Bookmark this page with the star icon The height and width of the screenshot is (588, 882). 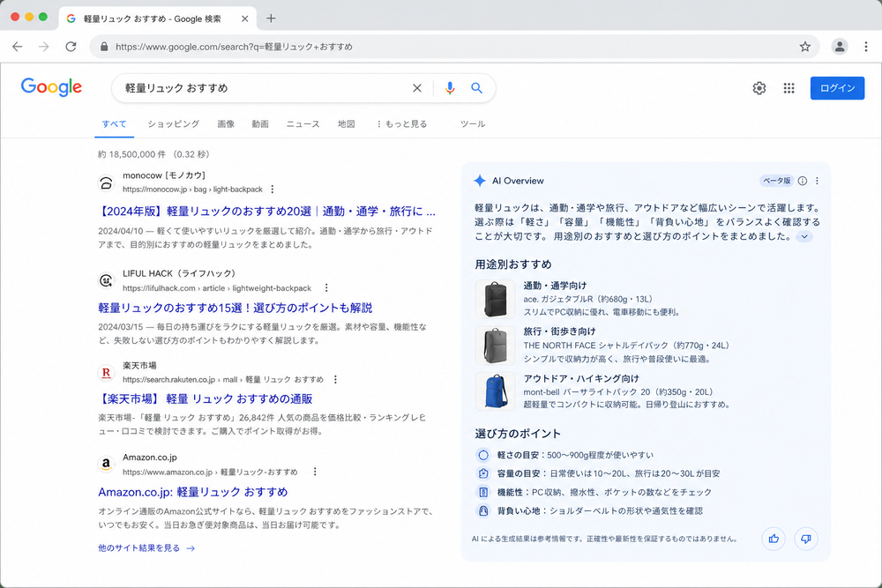pyautogui.click(x=805, y=47)
